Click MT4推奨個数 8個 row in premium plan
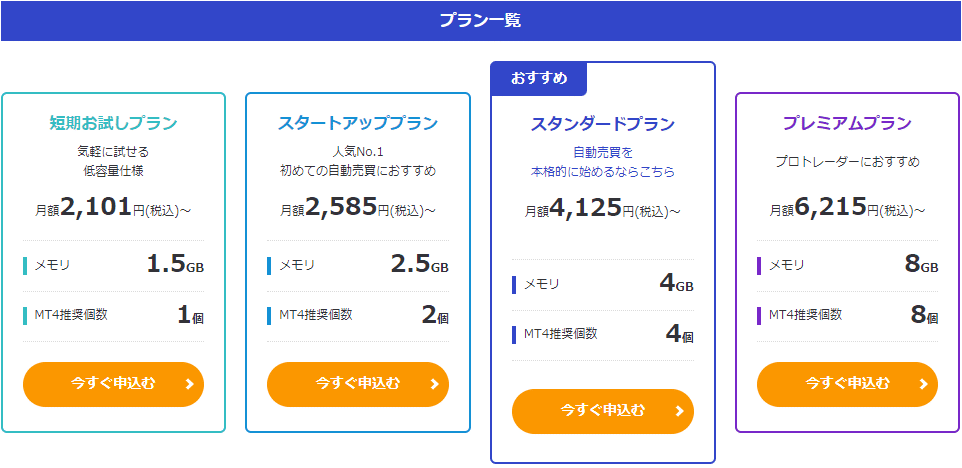 (847, 316)
